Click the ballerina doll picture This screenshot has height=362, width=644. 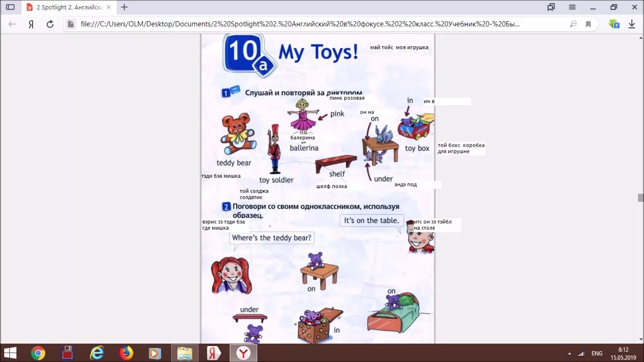click(x=303, y=117)
